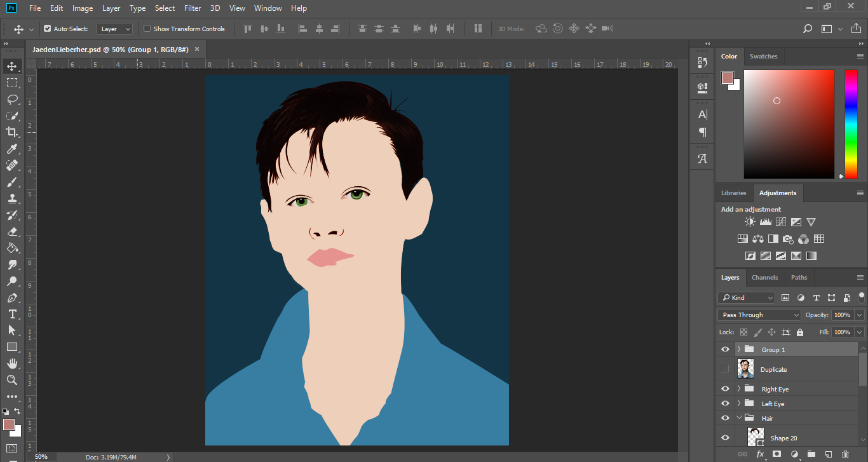The image size is (868, 462).
Task: Create a new layer
Action: [828, 454]
